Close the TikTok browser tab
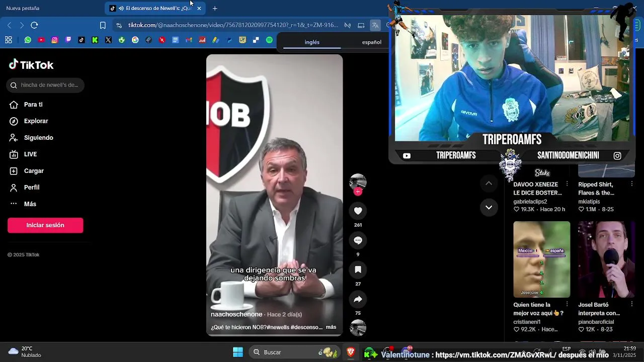644x362 pixels. pos(199,8)
